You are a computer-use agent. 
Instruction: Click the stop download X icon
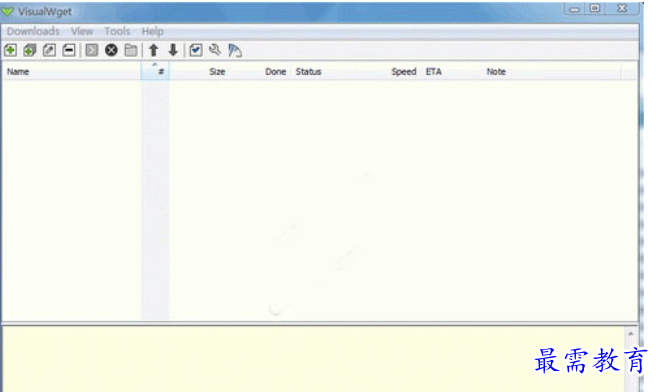(111, 50)
